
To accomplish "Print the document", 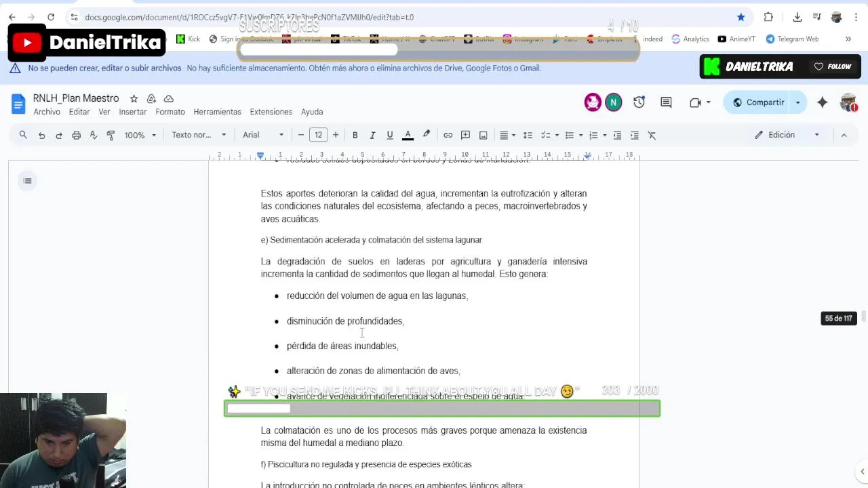I will [77, 135].
